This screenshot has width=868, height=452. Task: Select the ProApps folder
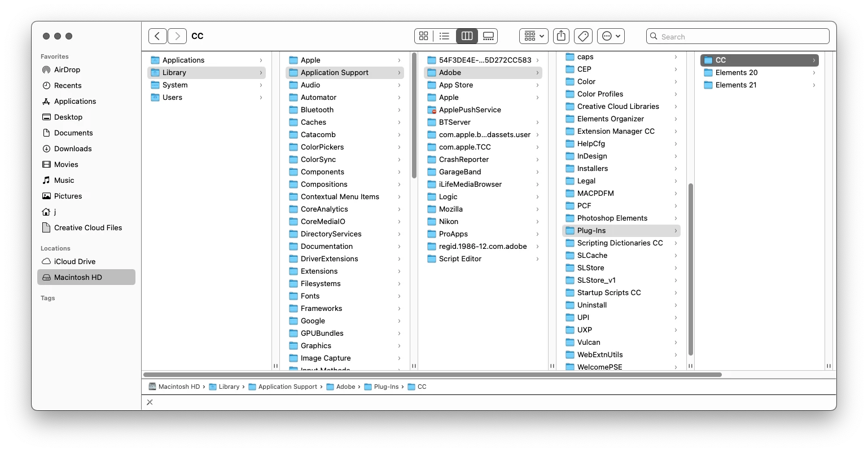(483, 234)
